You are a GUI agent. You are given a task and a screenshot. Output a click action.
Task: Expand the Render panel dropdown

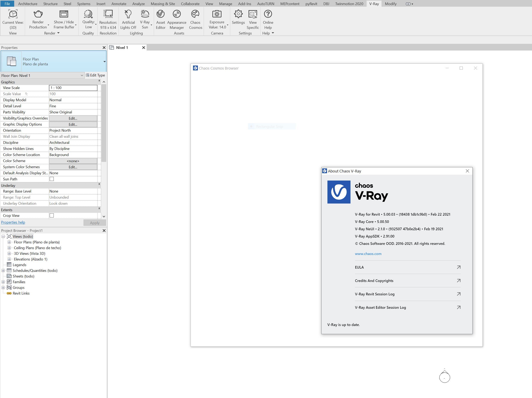pos(58,33)
